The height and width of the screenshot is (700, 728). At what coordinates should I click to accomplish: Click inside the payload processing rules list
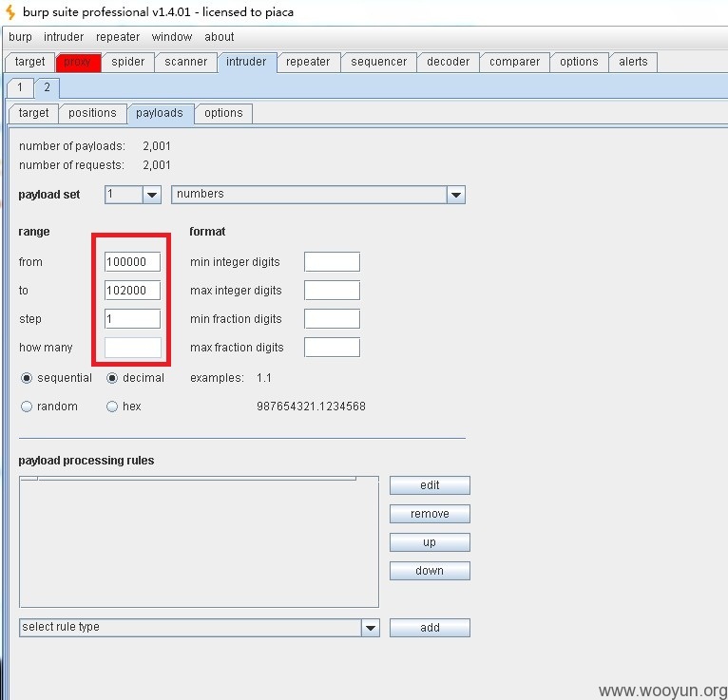click(x=199, y=541)
